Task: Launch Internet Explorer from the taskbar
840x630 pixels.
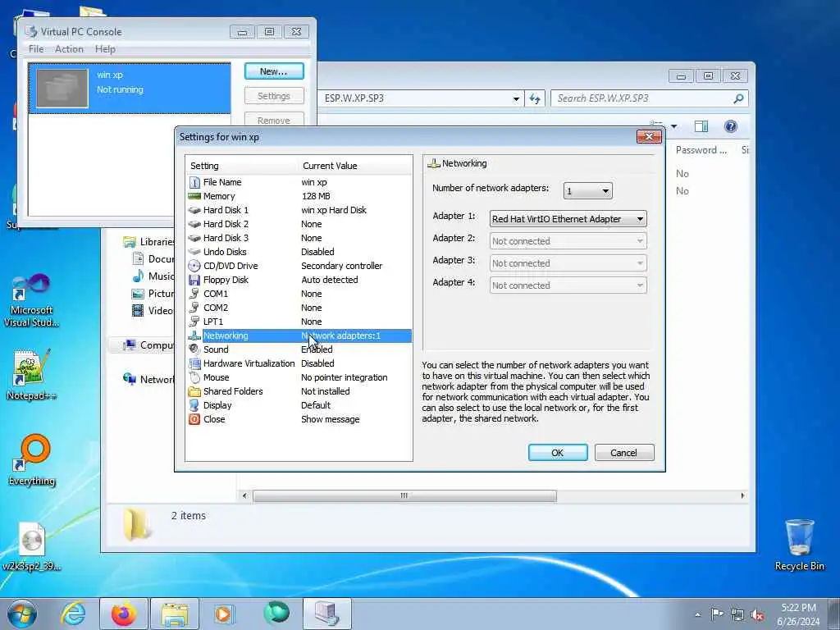Action: coord(73,614)
